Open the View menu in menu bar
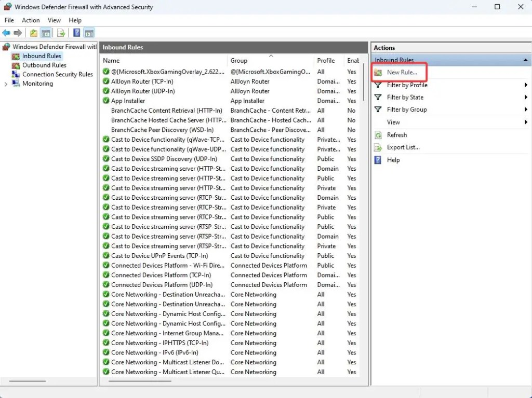This screenshot has height=398, width=532. coord(54,20)
